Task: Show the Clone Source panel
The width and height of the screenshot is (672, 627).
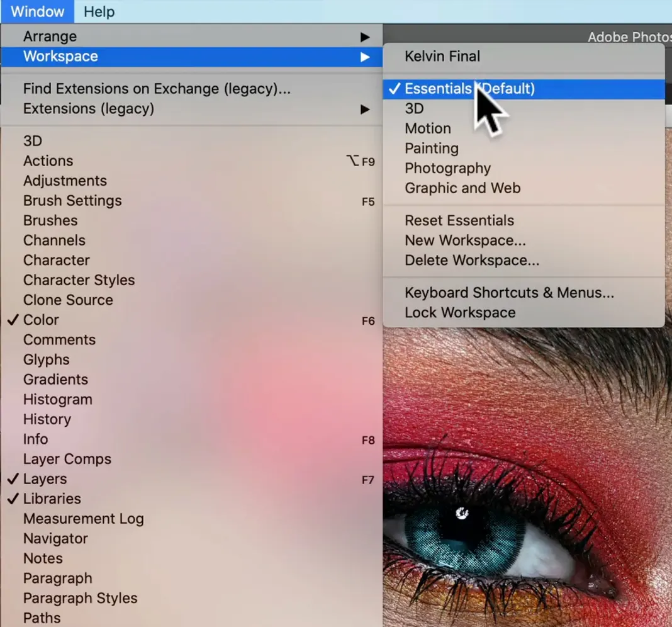Action: coord(191,300)
